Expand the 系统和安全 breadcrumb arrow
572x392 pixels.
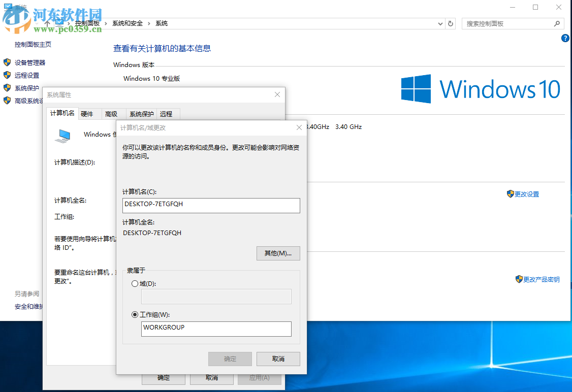click(149, 23)
